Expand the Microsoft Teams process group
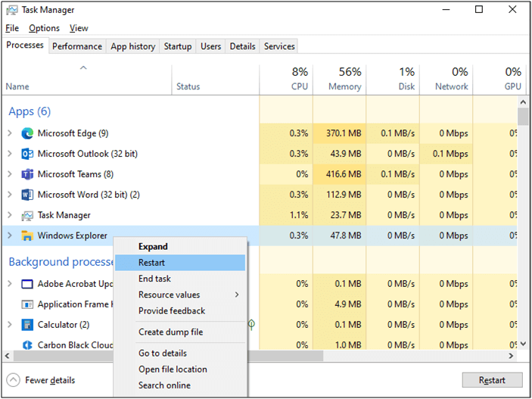 (x=10, y=174)
